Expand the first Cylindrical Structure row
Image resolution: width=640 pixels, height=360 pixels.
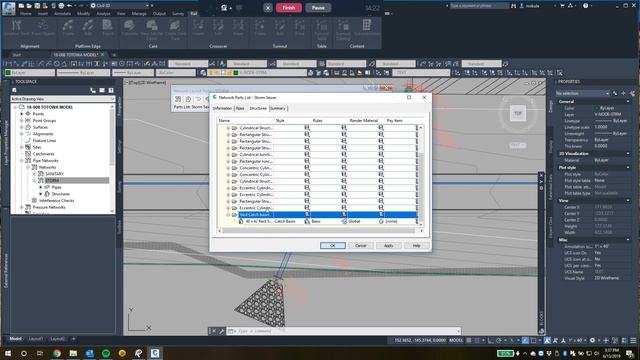tap(228, 128)
